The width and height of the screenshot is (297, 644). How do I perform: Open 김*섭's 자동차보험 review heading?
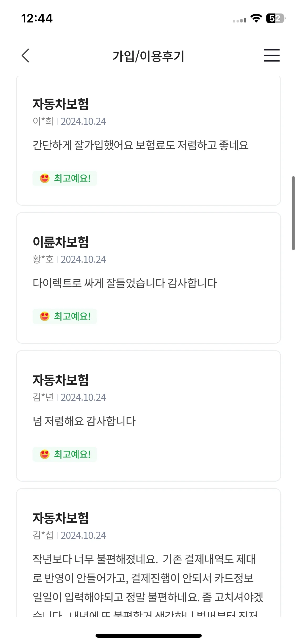coord(60,518)
